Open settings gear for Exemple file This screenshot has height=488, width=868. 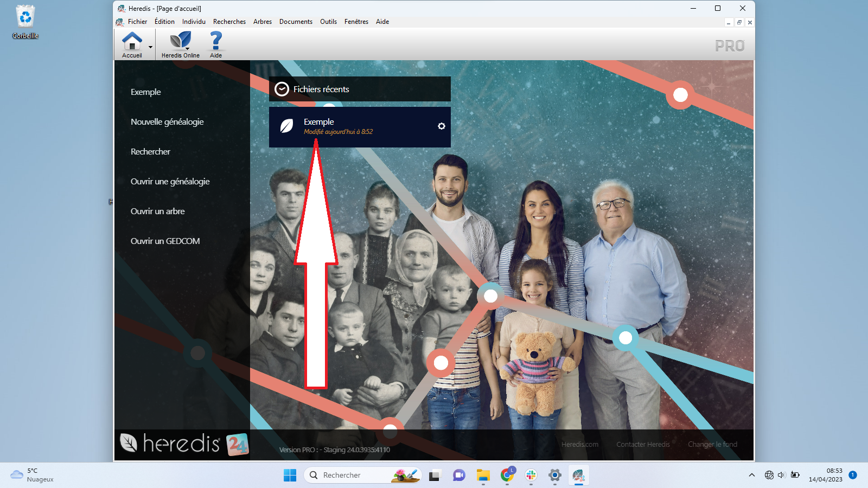[x=442, y=126]
